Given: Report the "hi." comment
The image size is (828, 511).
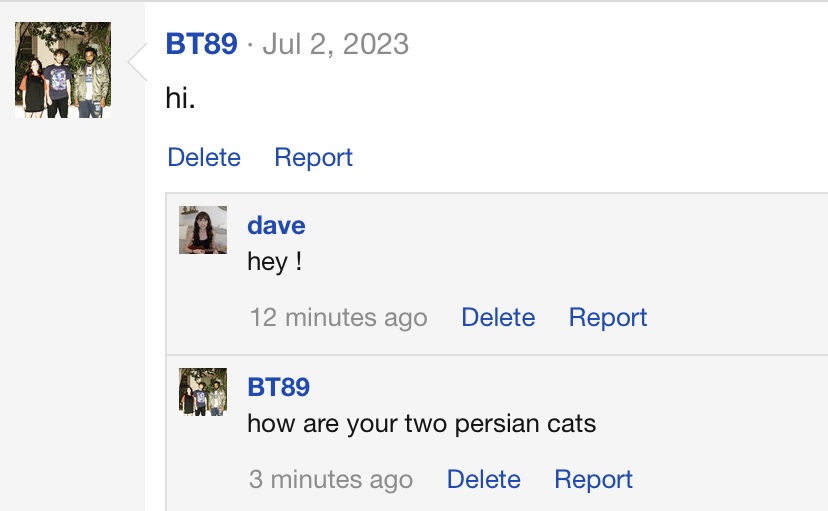Looking at the screenshot, I should (313, 158).
